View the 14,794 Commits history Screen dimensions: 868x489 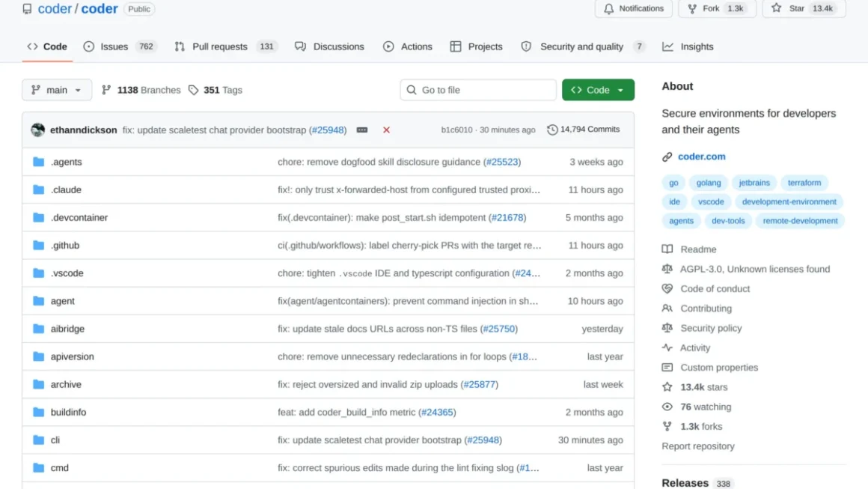[584, 130]
